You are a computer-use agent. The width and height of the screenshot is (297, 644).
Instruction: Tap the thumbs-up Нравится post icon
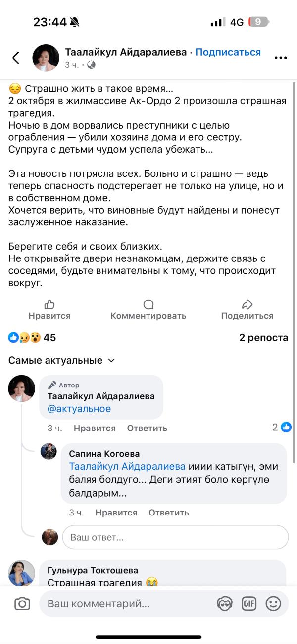(x=49, y=304)
